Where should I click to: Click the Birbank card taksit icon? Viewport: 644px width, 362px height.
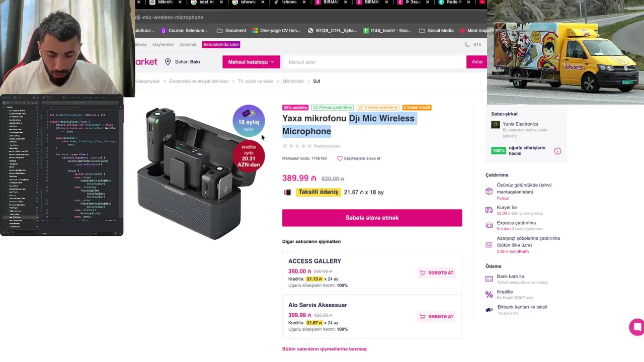489,310
